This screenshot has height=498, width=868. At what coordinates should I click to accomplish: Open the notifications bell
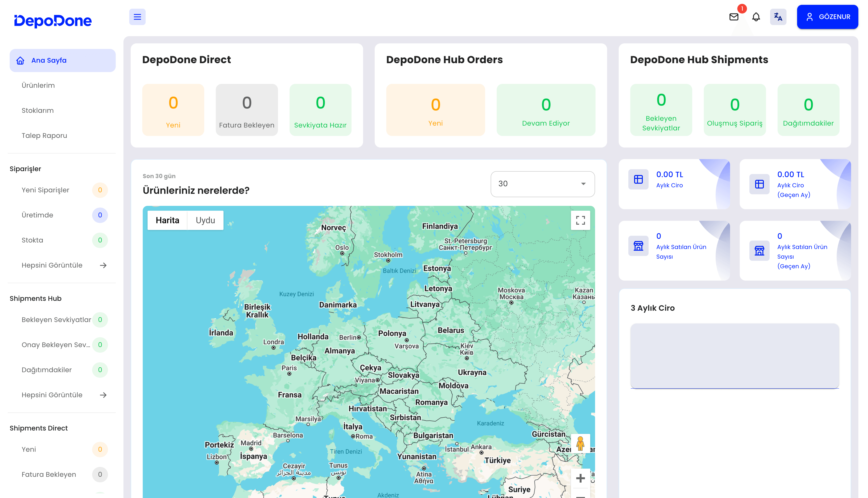pyautogui.click(x=756, y=17)
